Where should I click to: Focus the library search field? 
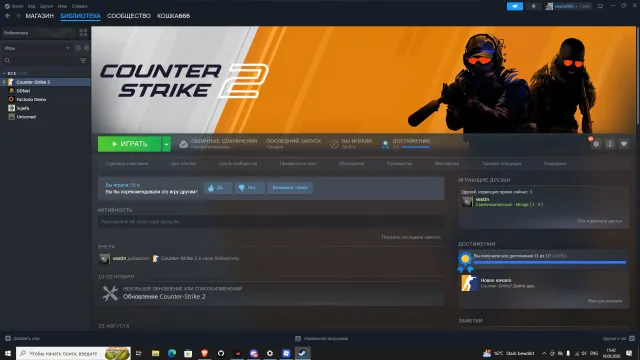tap(40, 60)
